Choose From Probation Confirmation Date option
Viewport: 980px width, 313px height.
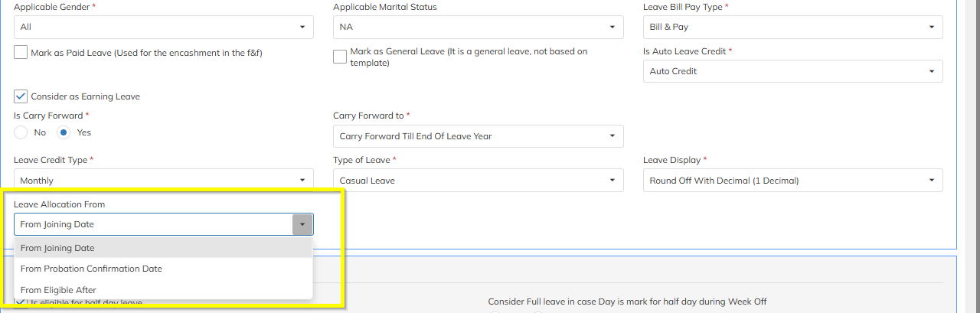tap(91, 269)
